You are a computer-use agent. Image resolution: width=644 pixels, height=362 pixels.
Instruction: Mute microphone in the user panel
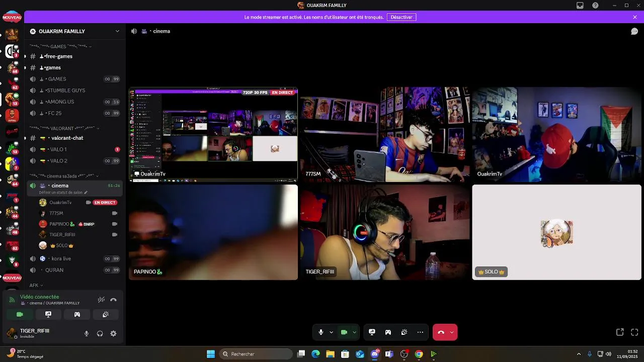coord(87,333)
